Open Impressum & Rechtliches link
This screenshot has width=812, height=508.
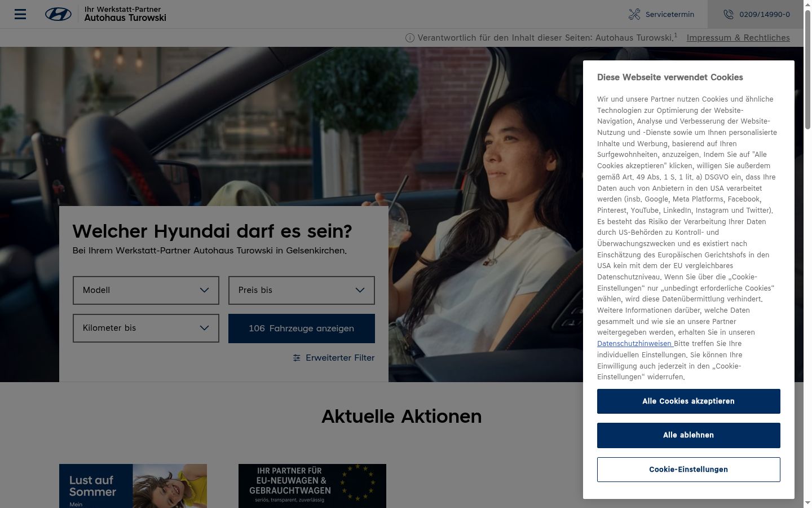[x=738, y=38]
